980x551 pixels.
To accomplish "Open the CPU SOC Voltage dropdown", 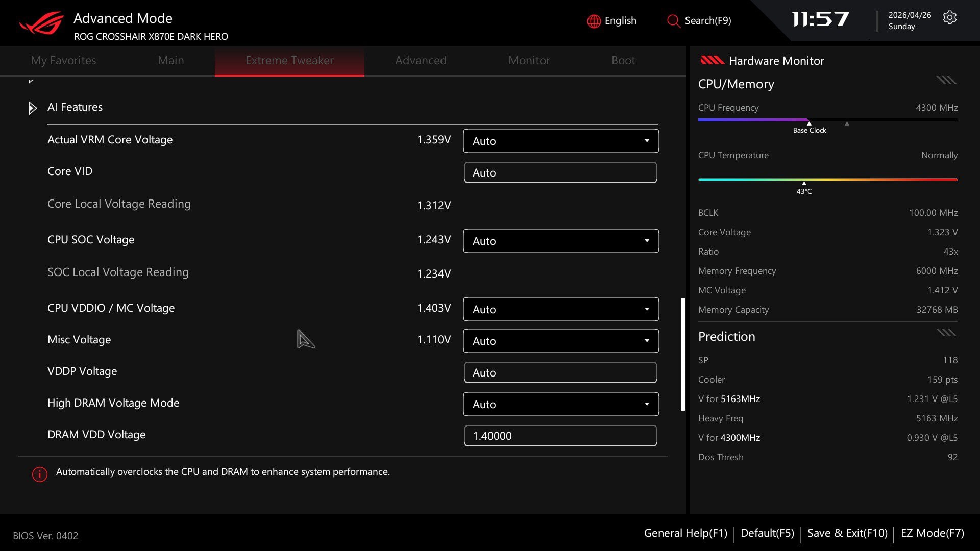I will [561, 241].
